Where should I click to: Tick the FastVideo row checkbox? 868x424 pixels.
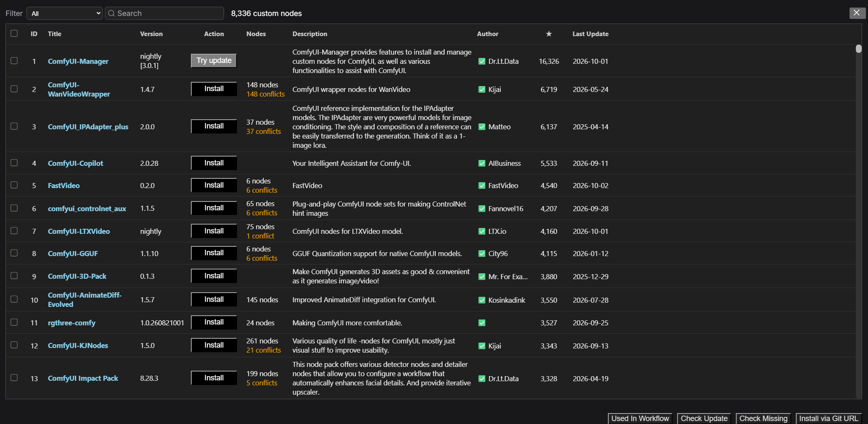[14, 185]
